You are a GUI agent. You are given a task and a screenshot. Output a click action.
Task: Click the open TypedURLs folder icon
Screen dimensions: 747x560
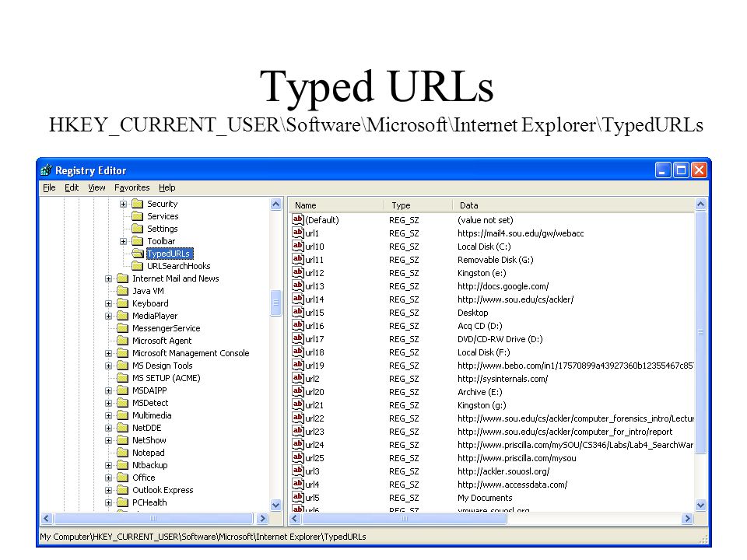coord(138,254)
